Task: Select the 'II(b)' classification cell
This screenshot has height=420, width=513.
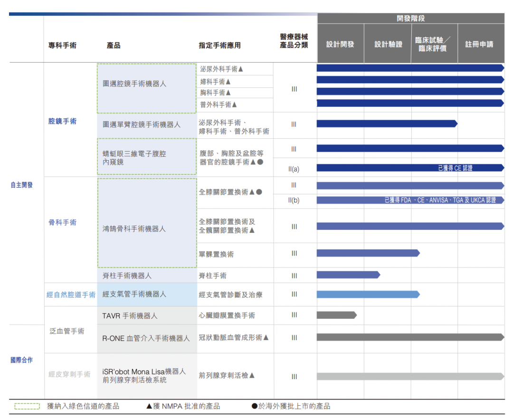Action: [294, 200]
